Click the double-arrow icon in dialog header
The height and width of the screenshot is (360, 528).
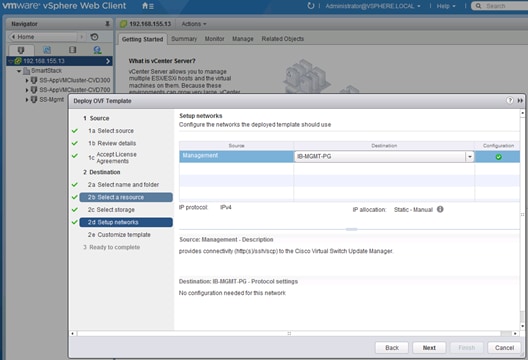(x=520, y=100)
